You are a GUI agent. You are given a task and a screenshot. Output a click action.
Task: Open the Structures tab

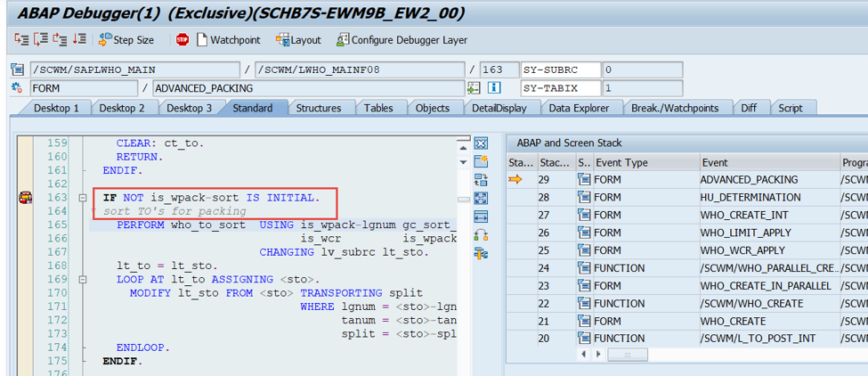click(x=319, y=108)
